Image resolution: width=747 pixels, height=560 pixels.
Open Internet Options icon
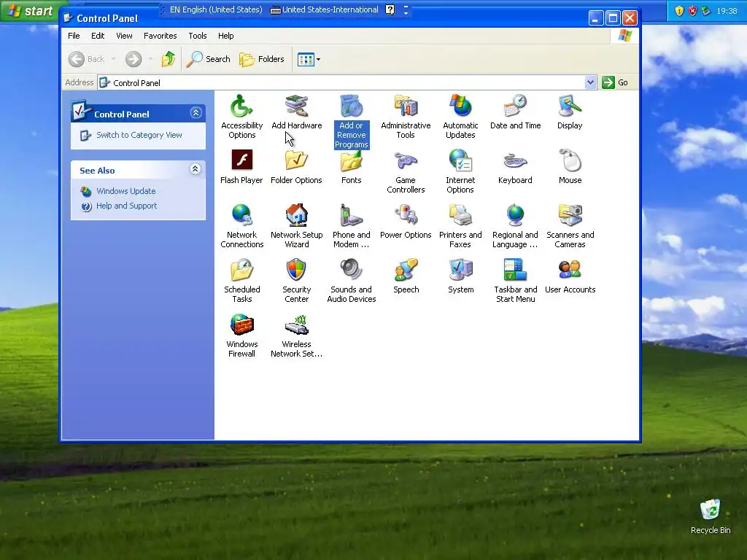[x=460, y=171]
